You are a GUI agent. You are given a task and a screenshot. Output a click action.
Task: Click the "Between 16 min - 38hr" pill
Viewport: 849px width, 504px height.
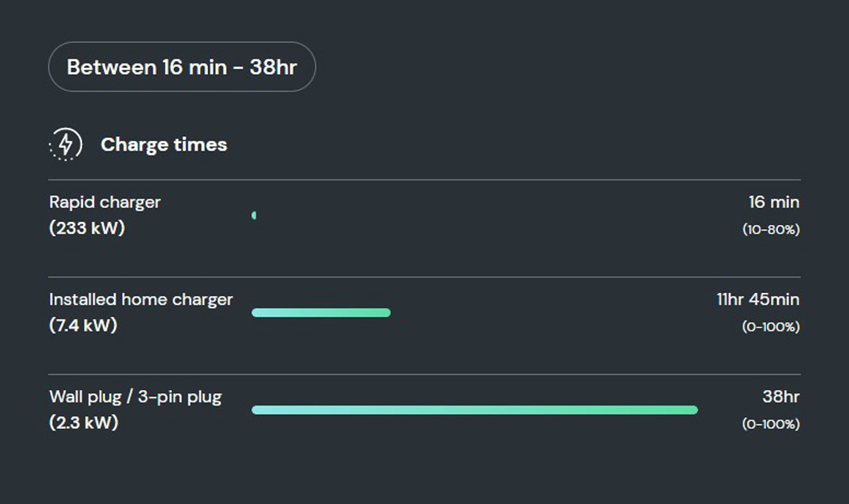[x=182, y=67]
